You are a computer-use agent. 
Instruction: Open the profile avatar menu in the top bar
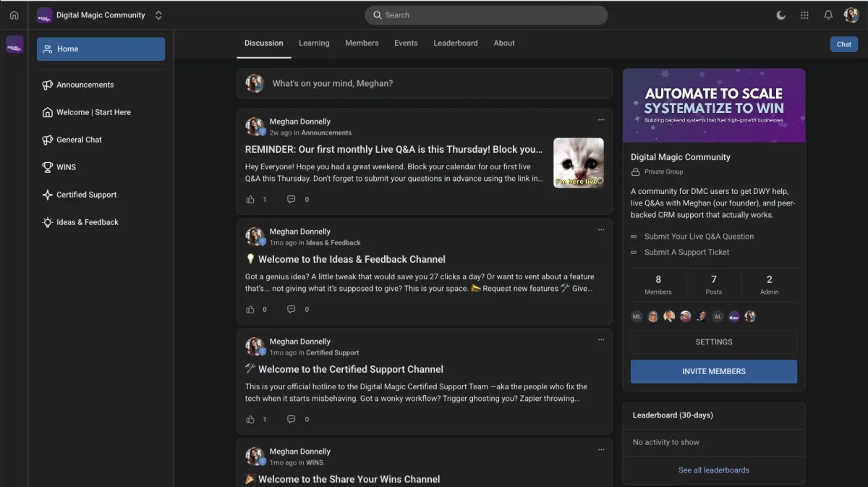click(851, 15)
